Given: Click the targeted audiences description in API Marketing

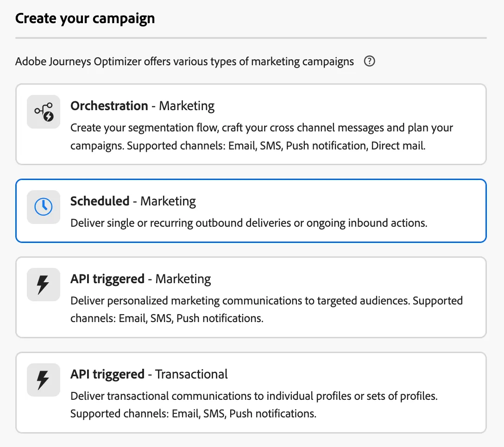Looking at the screenshot, I should 266,310.
